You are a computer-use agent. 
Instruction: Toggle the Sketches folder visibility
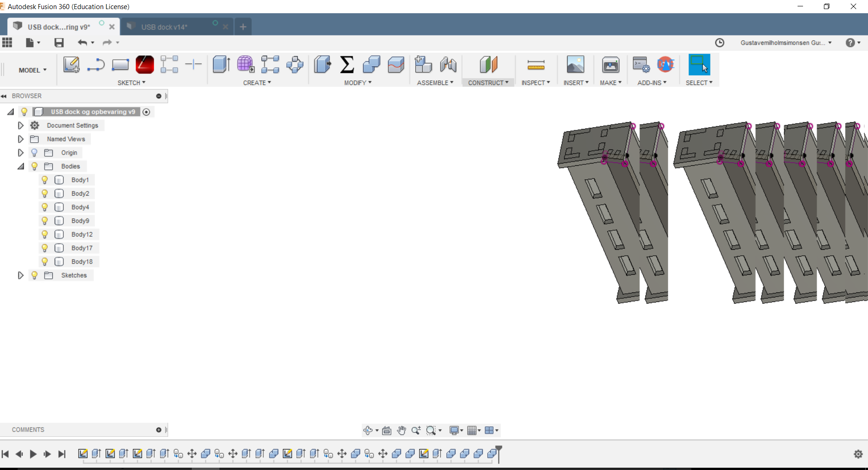click(35, 275)
